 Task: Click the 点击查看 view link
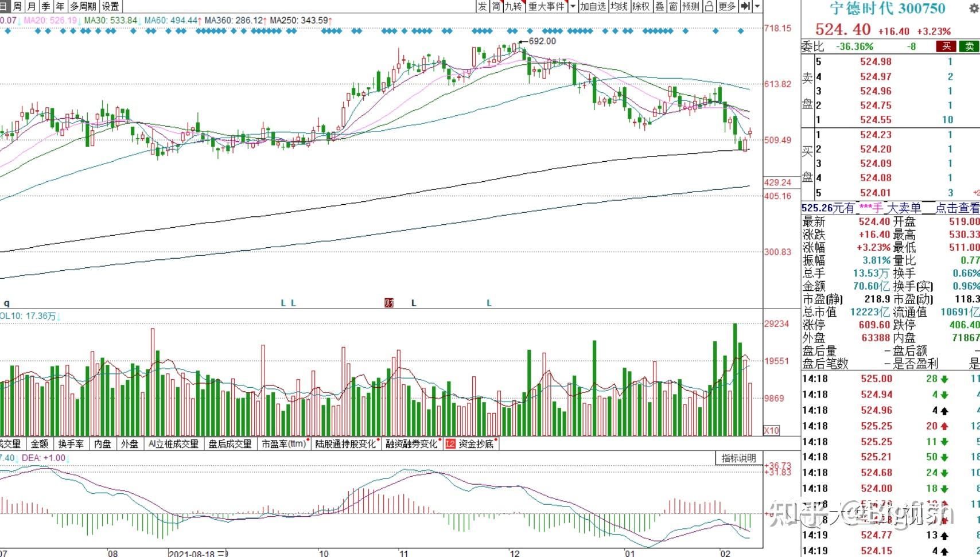tap(957, 208)
